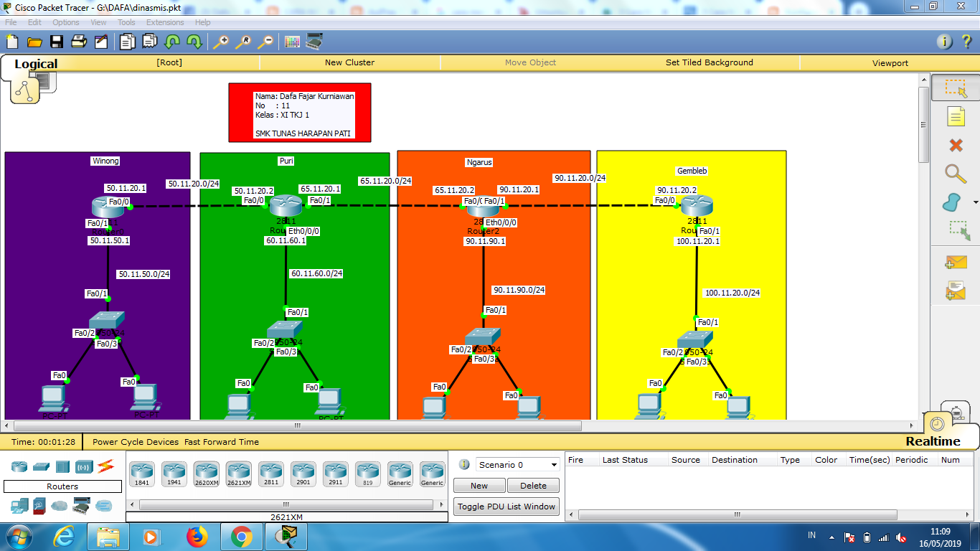
Task: Click the Toggle PDU List Window button
Action: [506, 506]
